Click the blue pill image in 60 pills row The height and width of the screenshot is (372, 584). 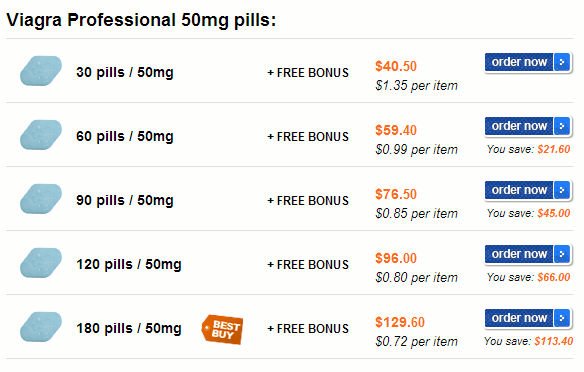click(x=41, y=135)
